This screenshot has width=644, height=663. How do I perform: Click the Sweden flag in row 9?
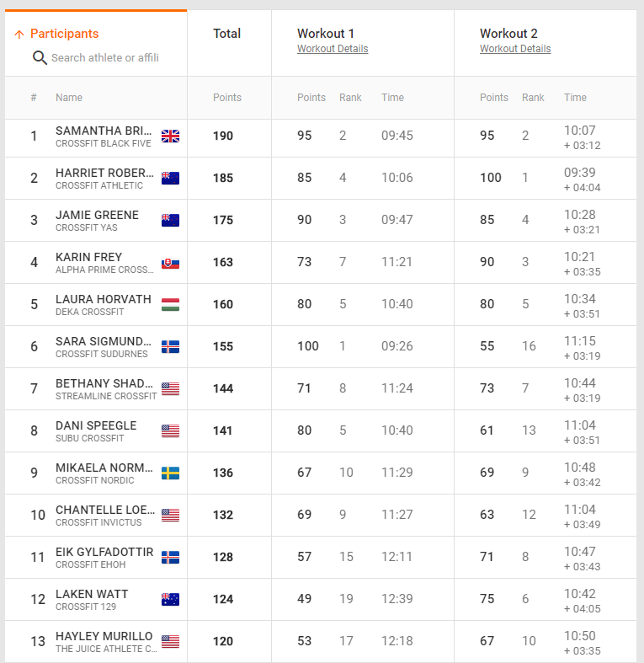tap(170, 473)
